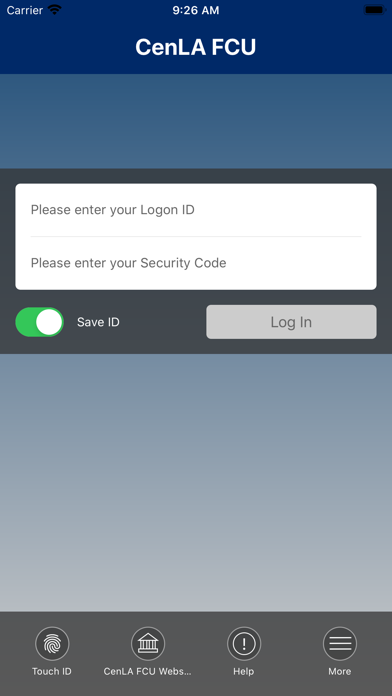The height and width of the screenshot is (696, 392).
Task: Tap the white knob of the Save ID switch
Action: pyautogui.click(x=49, y=322)
